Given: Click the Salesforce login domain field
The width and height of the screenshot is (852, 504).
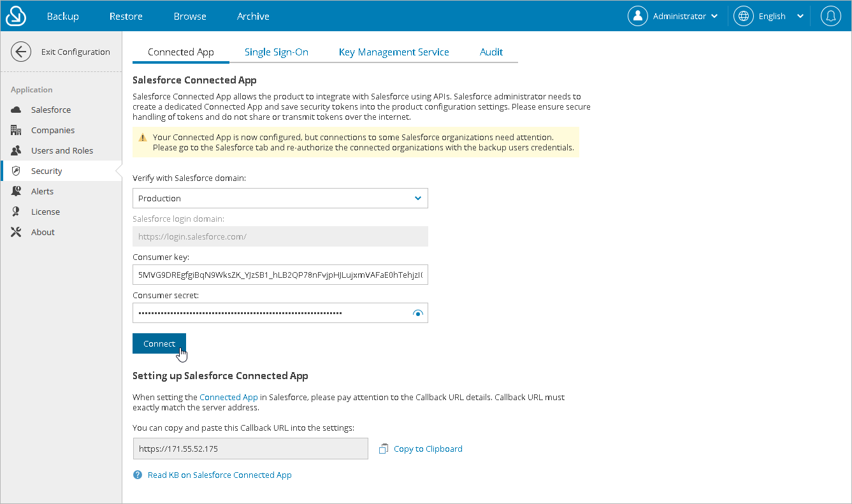Looking at the screenshot, I should [x=280, y=236].
